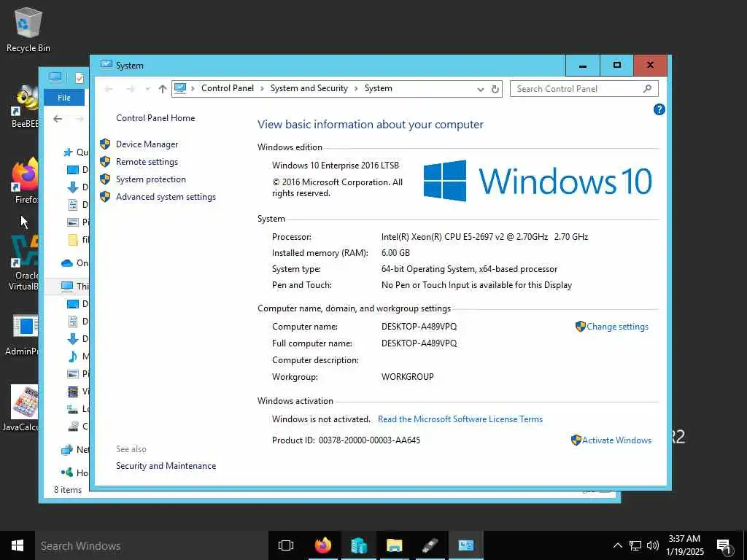
Task: Click the computer icon in address bar
Action: [x=180, y=88]
